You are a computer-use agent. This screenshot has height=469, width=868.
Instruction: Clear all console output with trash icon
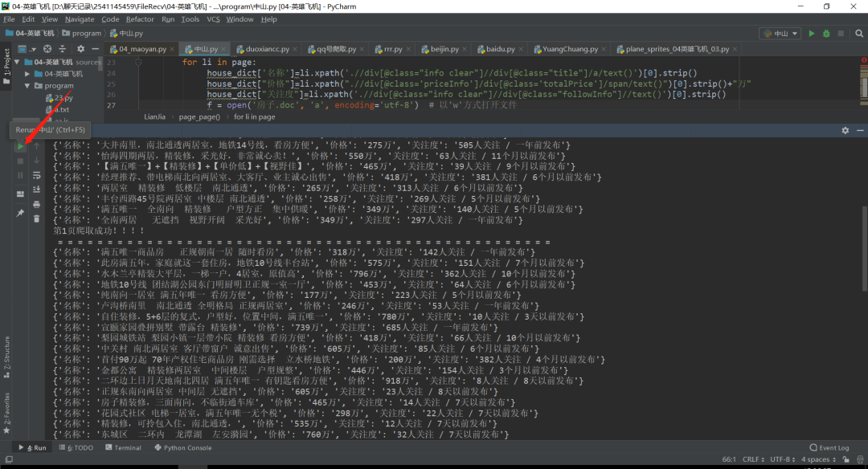[36, 219]
